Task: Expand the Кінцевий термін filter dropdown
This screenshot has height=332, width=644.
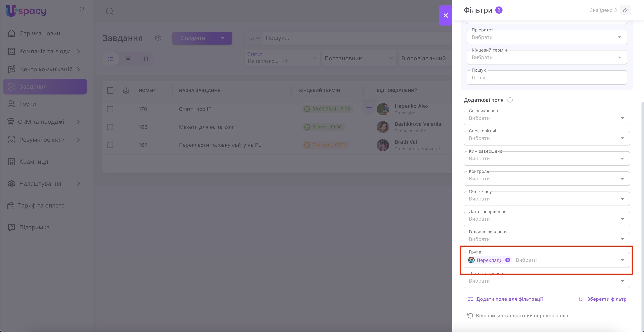Action: tap(547, 57)
